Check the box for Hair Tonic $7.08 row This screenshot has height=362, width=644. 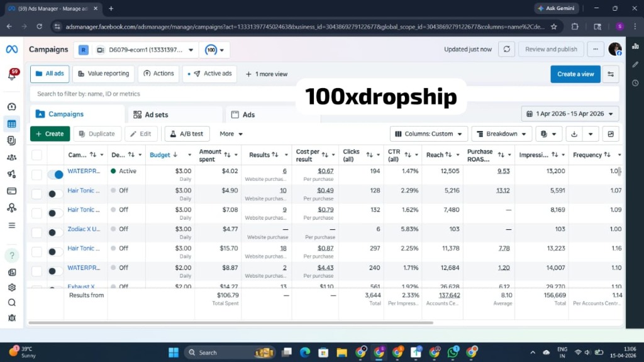coord(36,213)
